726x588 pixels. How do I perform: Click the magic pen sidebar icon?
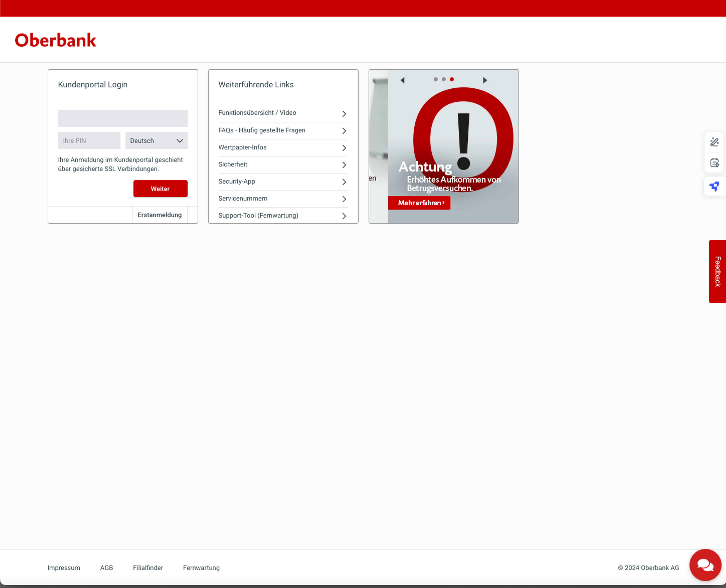click(714, 142)
